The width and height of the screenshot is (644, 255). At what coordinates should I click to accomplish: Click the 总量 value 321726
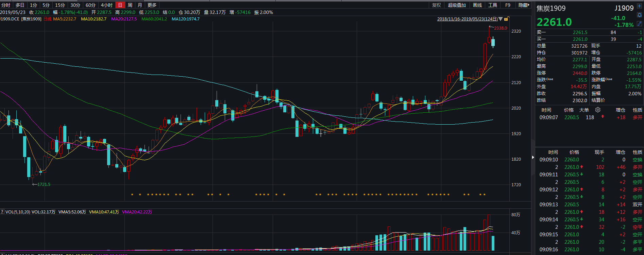[579, 46]
